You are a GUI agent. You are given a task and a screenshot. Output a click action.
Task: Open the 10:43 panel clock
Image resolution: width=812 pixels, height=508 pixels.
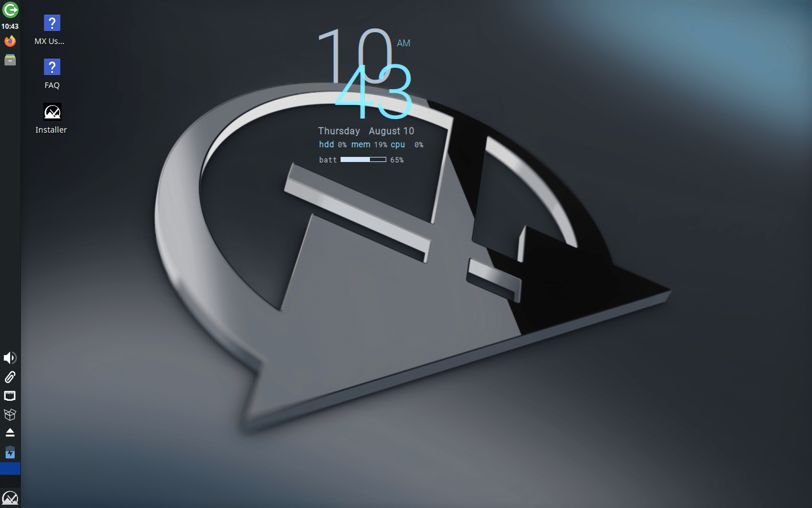10,27
